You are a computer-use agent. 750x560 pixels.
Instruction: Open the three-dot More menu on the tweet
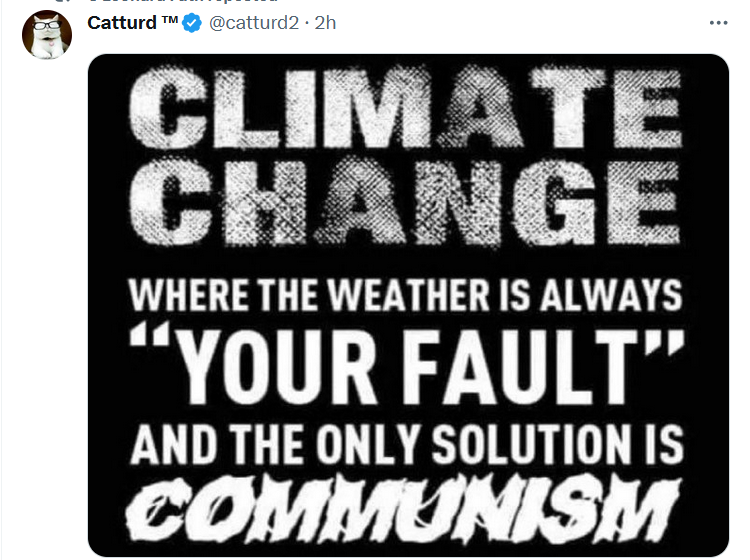[x=718, y=23]
